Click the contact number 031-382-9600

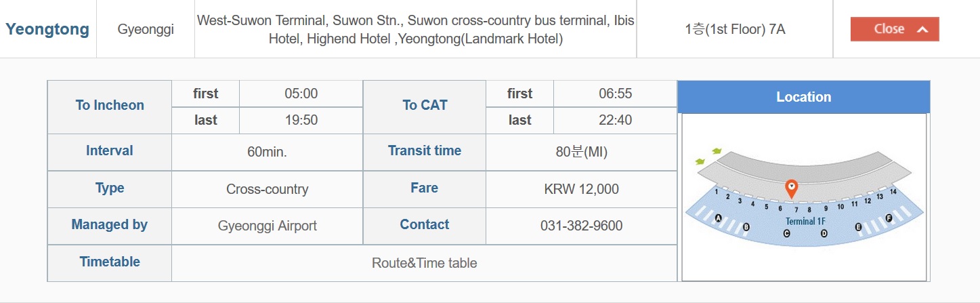pyautogui.click(x=581, y=226)
